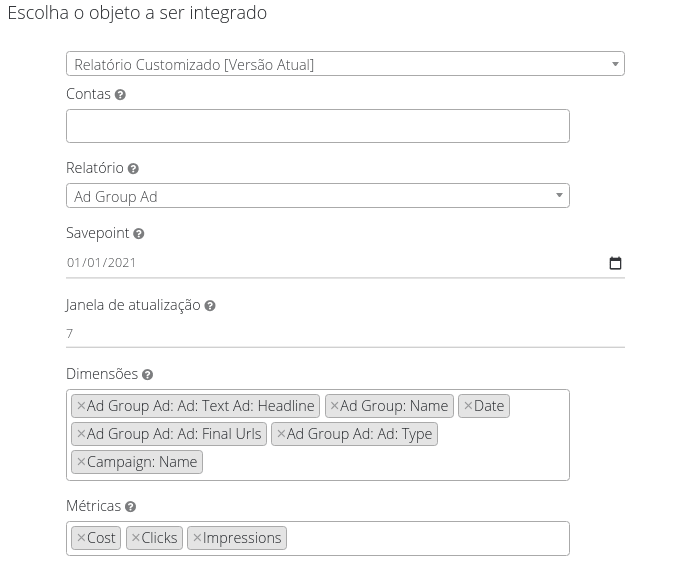
Task: Remove the Clicks metric tag
Action: (136, 538)
